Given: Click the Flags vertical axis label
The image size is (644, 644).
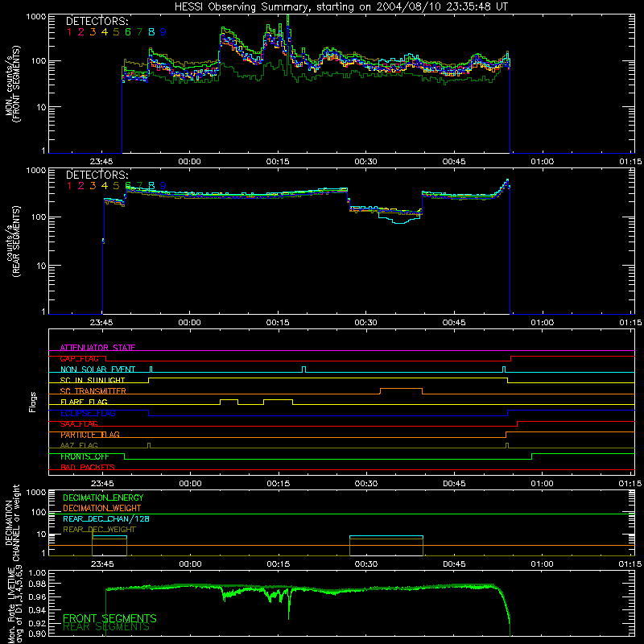Looking at the screenshot, I should pos(33,402).
